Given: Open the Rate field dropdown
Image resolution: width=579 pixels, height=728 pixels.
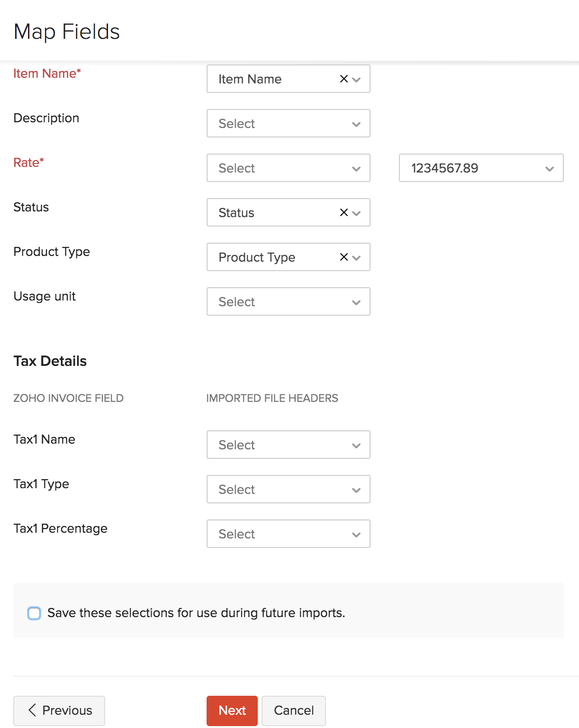Looking at the screenshot, I should (x=288, y=168).
